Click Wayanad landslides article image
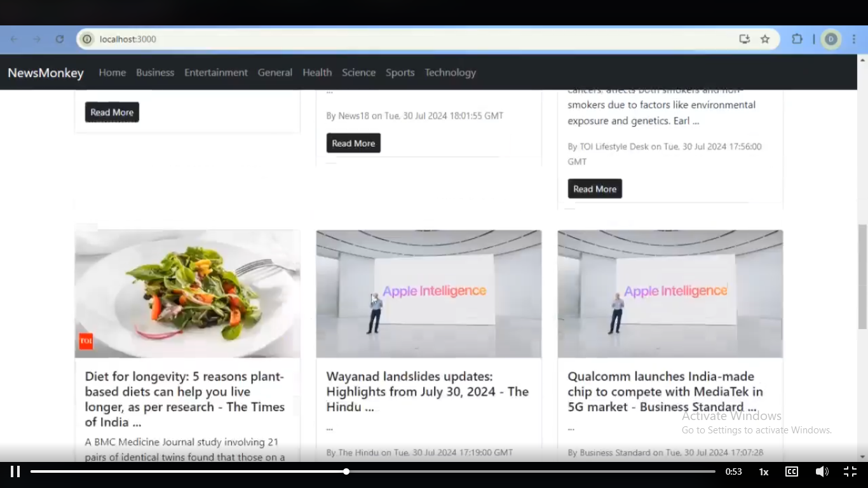Viewport: 868px width, 488px height. [429, 294]
